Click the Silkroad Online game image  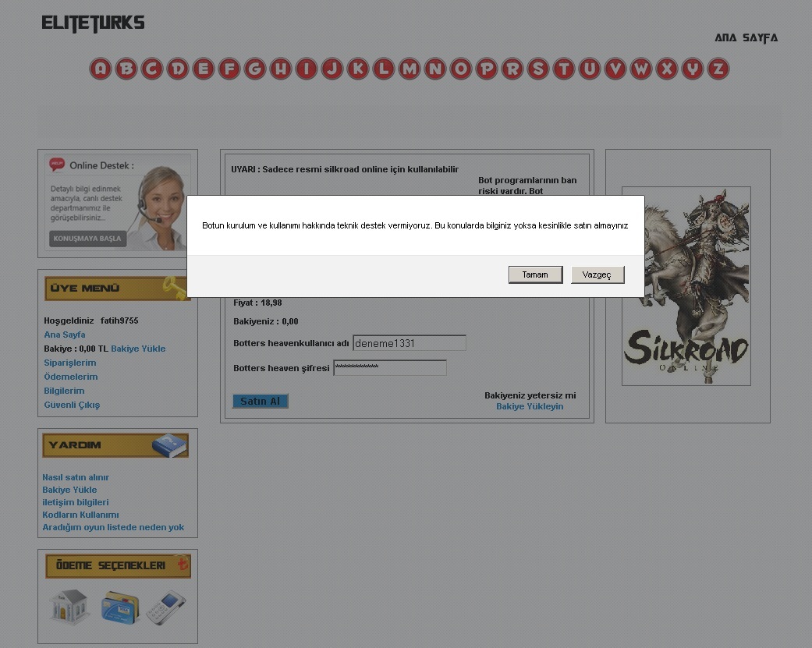coord(686,286)
